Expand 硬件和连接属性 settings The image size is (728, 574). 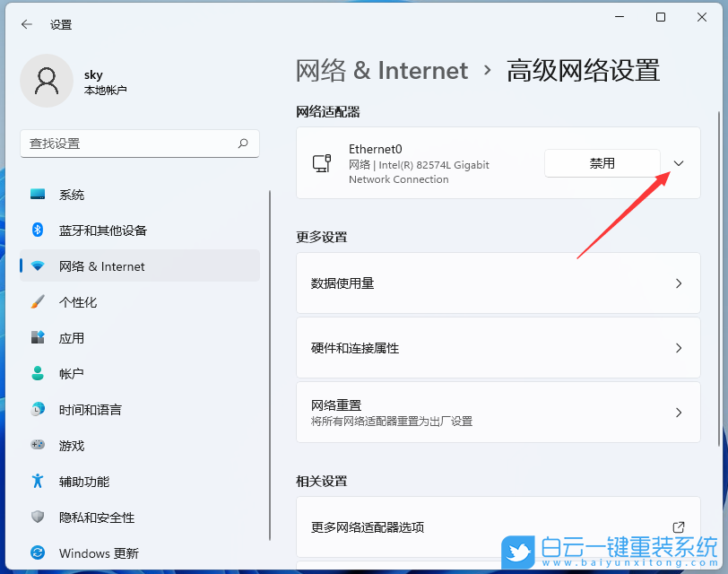[x=679, y=348]
